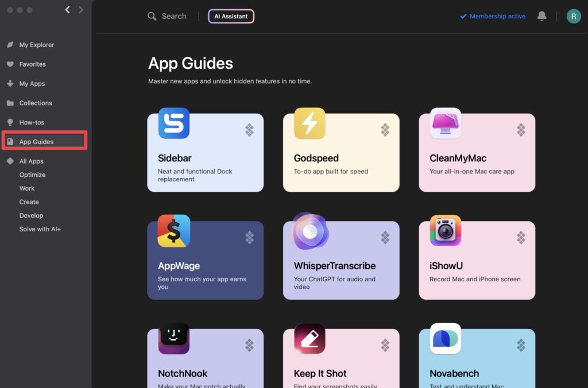Click the Setapp diamond icon on iShowU card
This screenshot has width=588, height=388.
coord(521,238)
